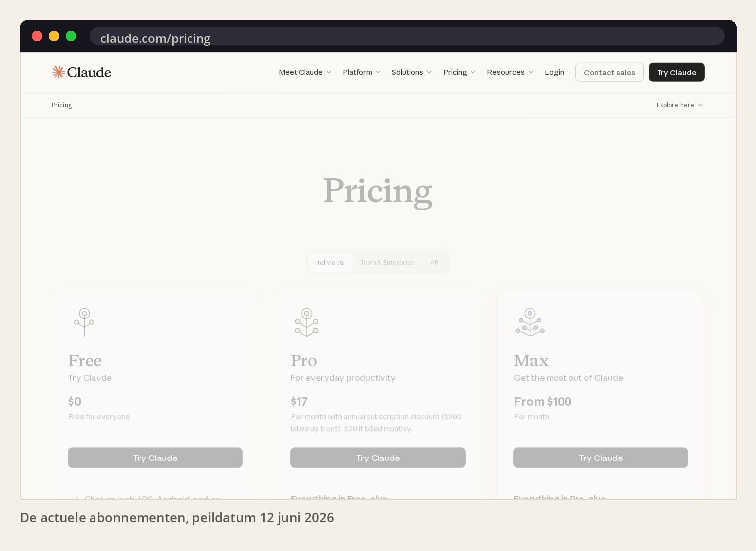Click the green maximize window button
This screenshot has height=551, width=756.
[71, 36]
